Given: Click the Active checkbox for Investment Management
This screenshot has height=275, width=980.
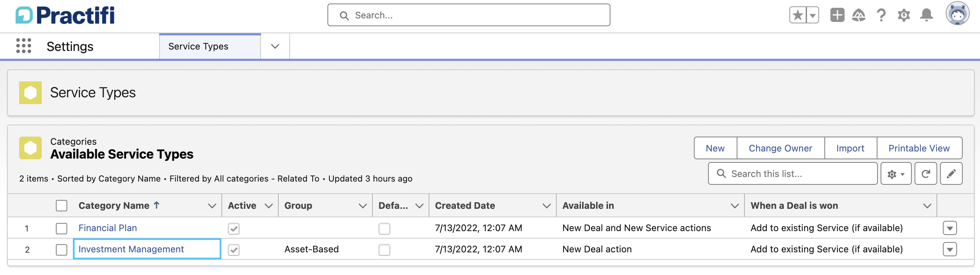Looking at the screenshot, I should [233, 250].
